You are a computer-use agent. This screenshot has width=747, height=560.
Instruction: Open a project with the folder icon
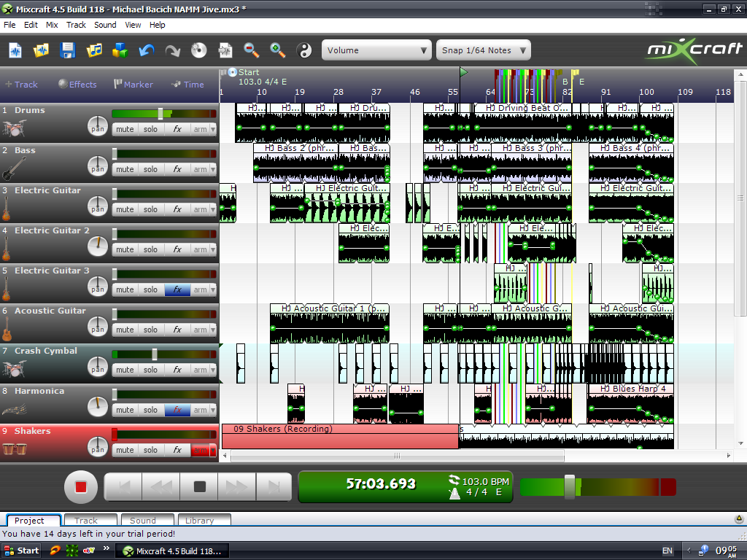click(x=41, y=50)
